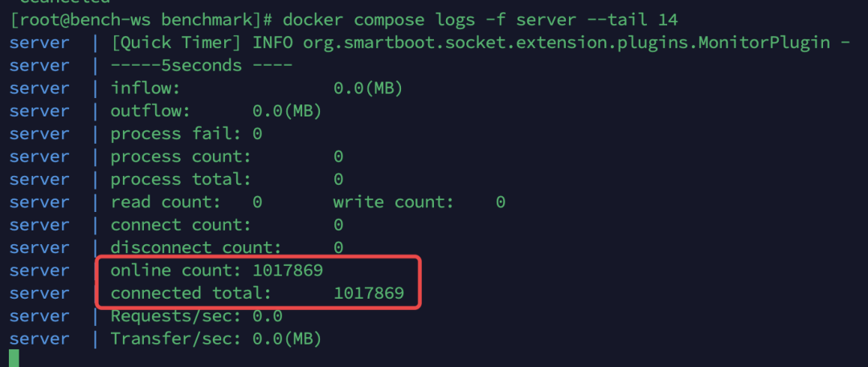Click the Requests/sec line
Image resolution: width=868 pixels, height=367 pixels.
coord(196,316)
